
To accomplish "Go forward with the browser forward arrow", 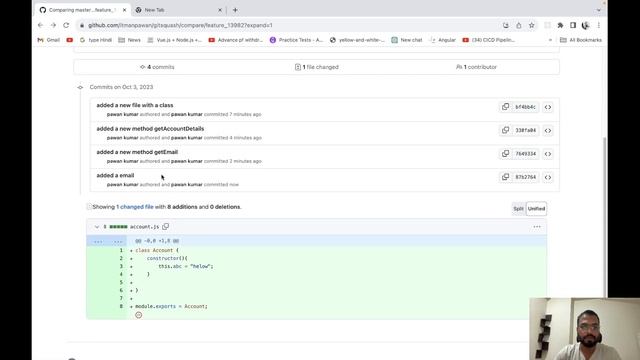I will [53, 25].
